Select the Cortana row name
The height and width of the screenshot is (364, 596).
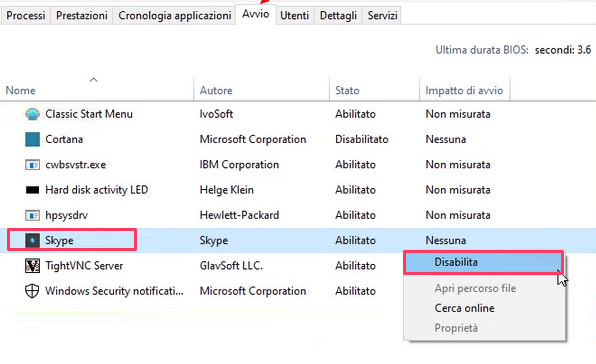coord(64,139)
